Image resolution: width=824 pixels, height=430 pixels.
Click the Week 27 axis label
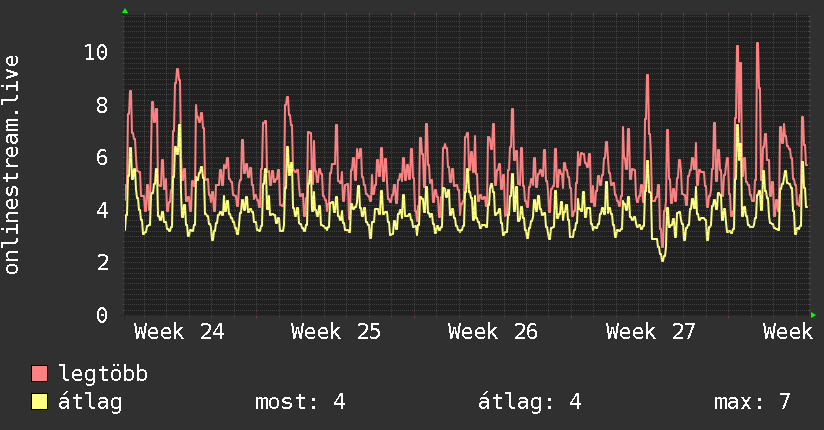(x=651, y=332)
